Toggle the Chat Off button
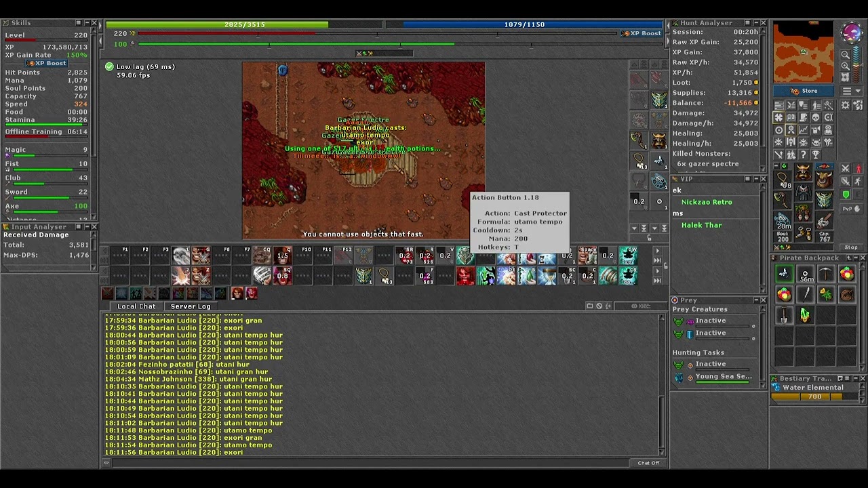Viewport: 868px width, 488px height. [x=648, y=463]
